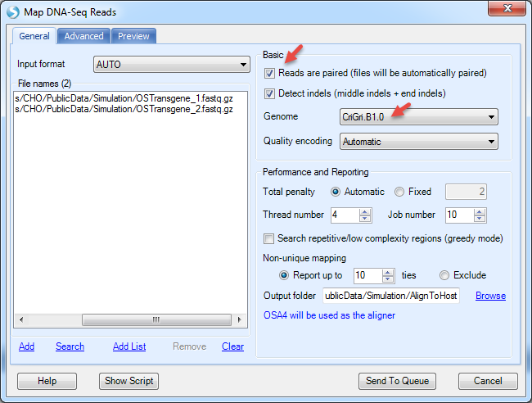Viewport: 532px width, 403px height.
Task: Select the OSTransgene_2.fastq.gz file entry
Action: 124,109
